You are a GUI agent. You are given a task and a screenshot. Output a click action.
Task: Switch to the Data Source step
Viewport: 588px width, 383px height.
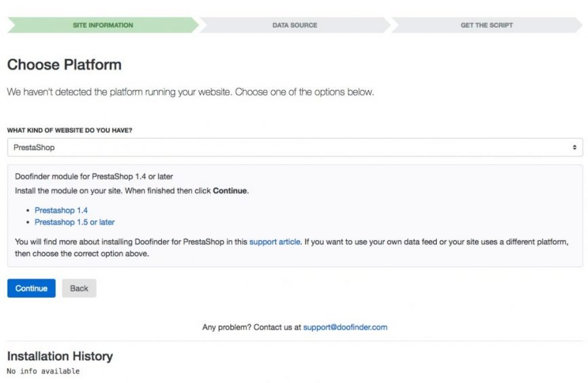click(295, 25)
